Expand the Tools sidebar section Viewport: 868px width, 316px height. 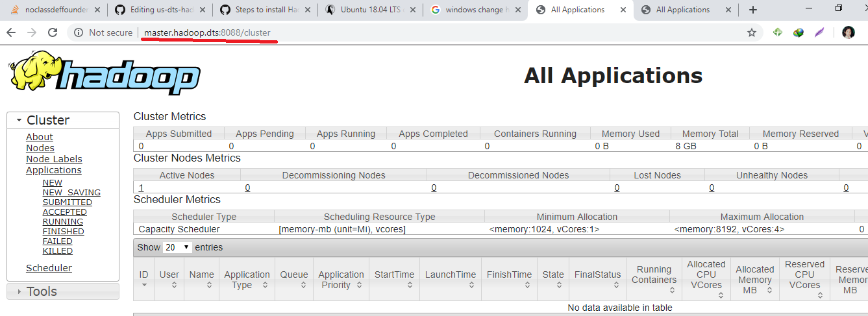[x=63, y=291]
